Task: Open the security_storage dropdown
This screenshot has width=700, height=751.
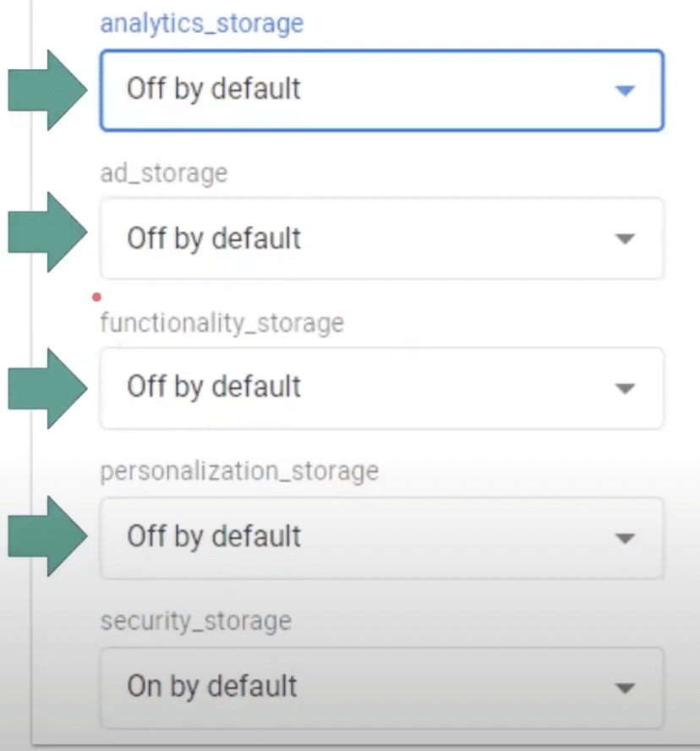Action: [x=380, y=688]
